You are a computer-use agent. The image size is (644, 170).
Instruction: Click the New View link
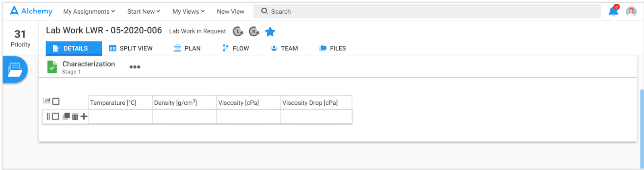coord(231,12)
